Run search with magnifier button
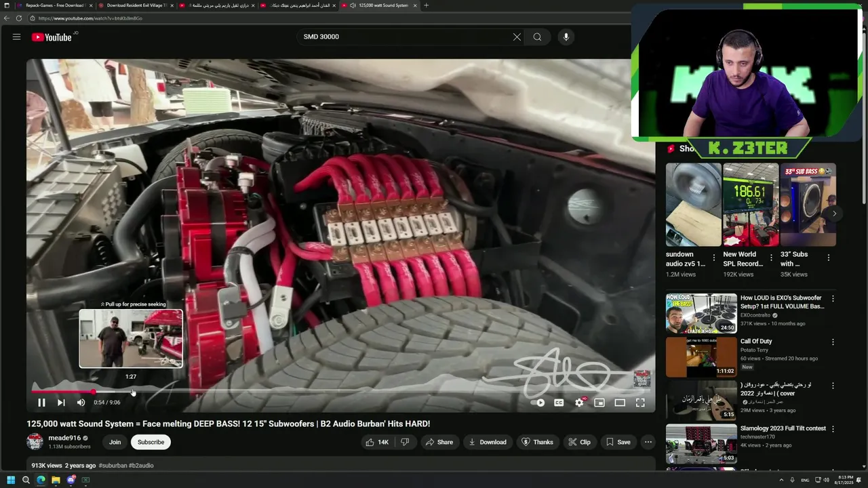Image resolution: width=868 pixels, height=488 pixels. click(537, 37)
